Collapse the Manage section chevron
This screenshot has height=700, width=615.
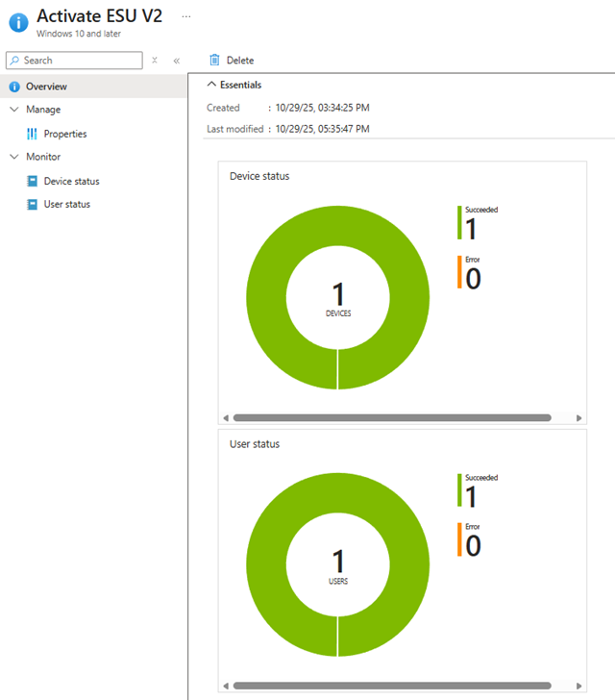[14, 110]
